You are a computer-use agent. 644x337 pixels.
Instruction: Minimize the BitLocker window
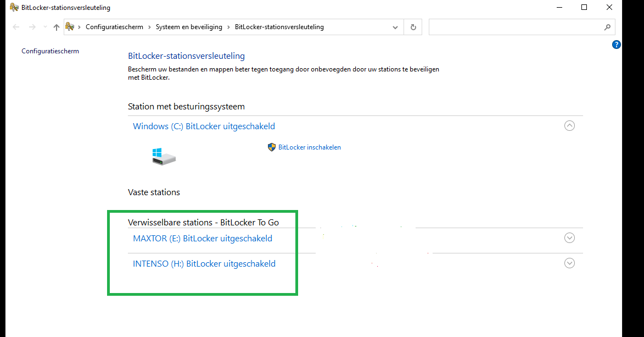(559, 7)
